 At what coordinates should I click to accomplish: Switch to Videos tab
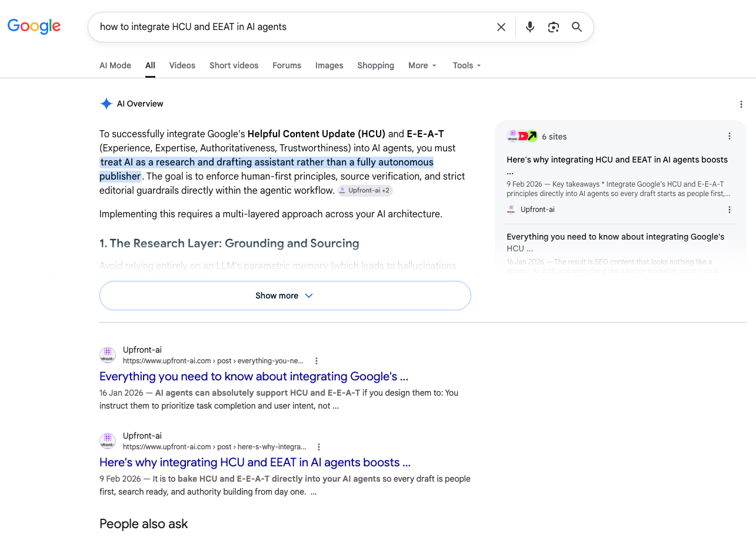tap(182, 65)
